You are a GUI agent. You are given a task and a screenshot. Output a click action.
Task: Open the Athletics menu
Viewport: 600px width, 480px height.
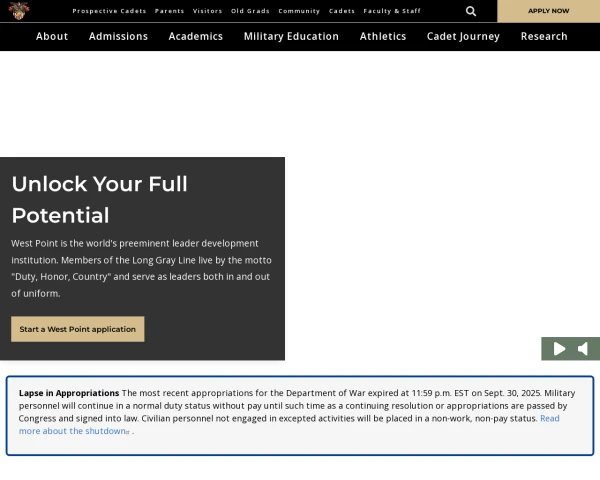coord(383,36)
